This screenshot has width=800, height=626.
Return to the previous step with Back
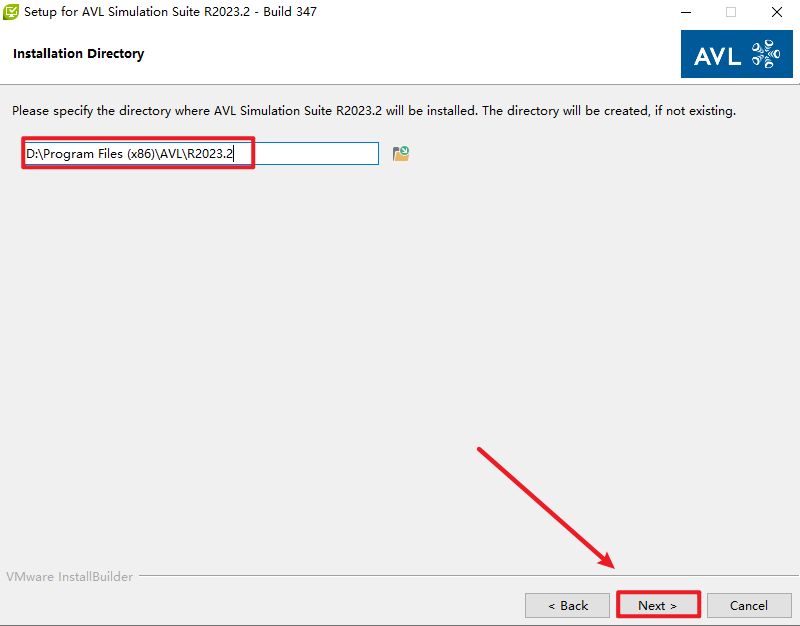tap(567, 605)
